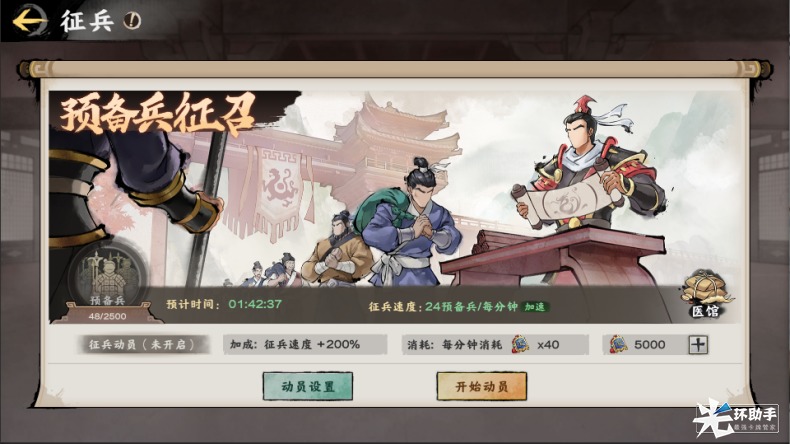Click the green 加速 speed-up tag
The image size is (790, 444).
pos(535,307)
